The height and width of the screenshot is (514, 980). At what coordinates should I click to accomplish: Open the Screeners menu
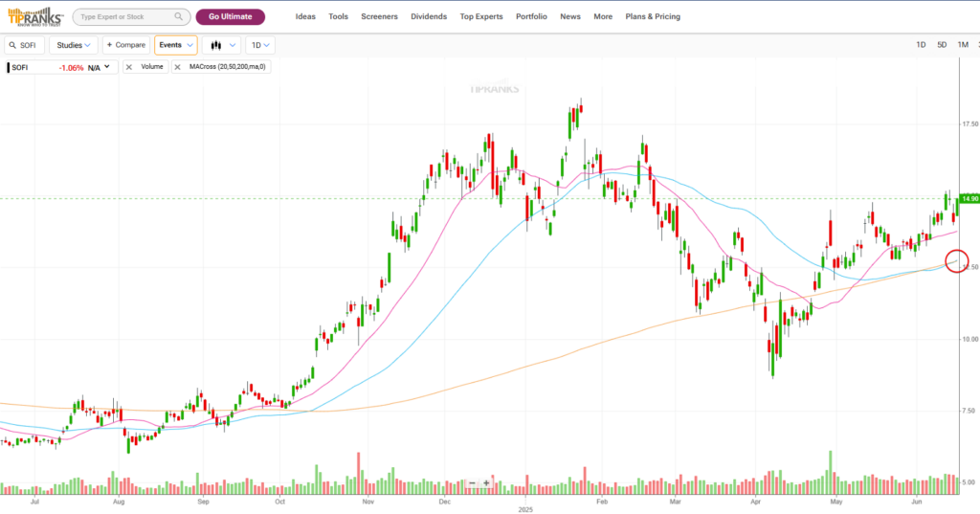coord(379,17)
